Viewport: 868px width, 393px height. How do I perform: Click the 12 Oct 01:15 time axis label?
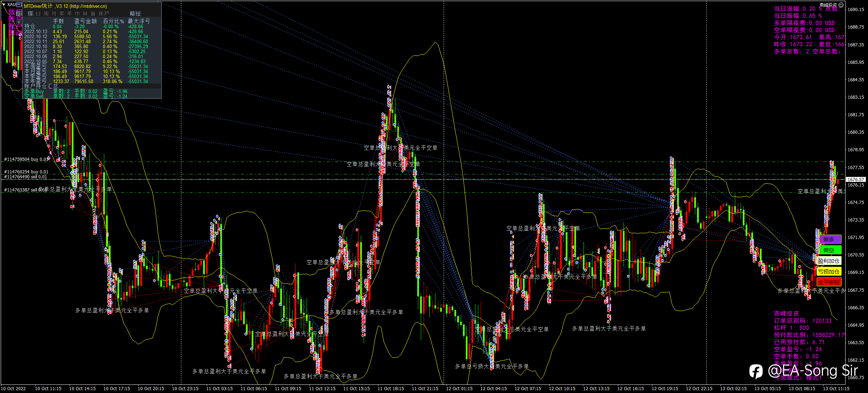coord(459,389)
